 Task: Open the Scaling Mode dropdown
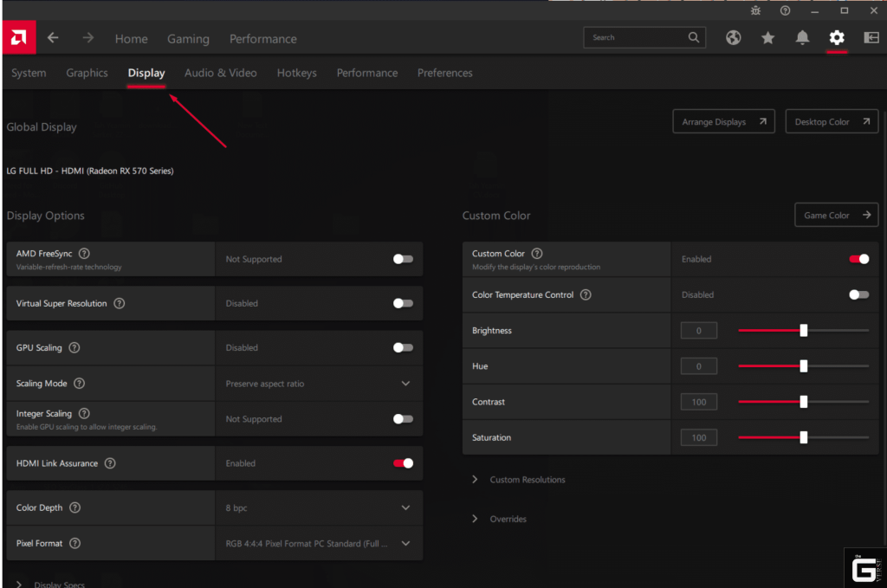405,384
